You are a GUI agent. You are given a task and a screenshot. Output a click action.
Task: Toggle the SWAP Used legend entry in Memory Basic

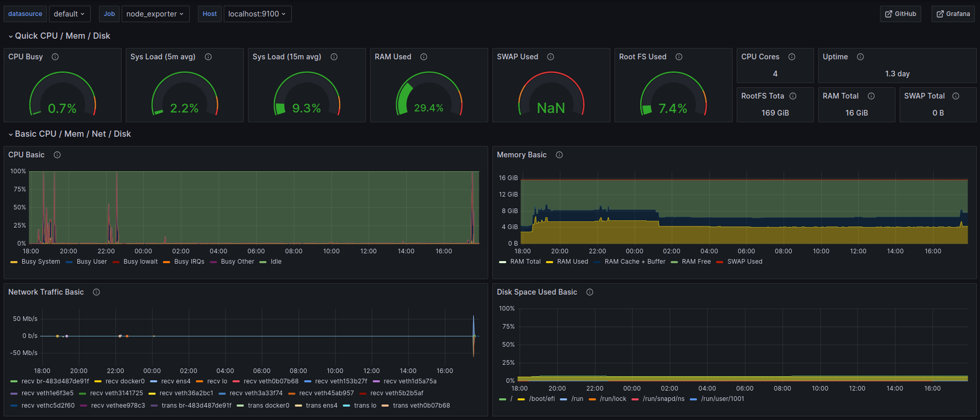pyautogui.click(x=745, y=262)
